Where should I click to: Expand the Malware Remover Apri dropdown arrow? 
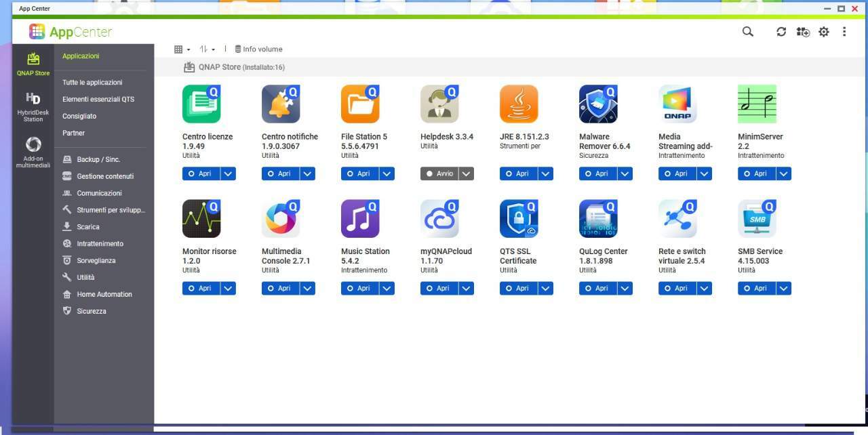click(625, 174)
